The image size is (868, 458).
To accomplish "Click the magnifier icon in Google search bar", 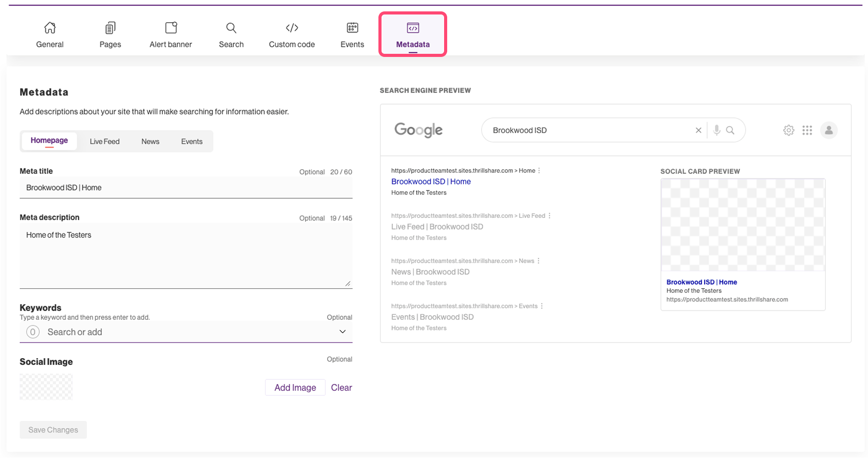I will [730, 130].
